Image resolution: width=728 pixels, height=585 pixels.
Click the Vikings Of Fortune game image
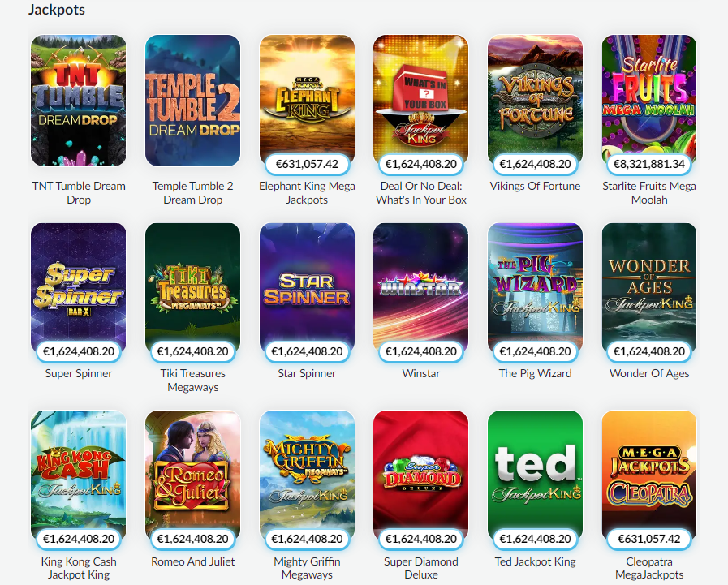pyautogui.click(x=536, y=101)
